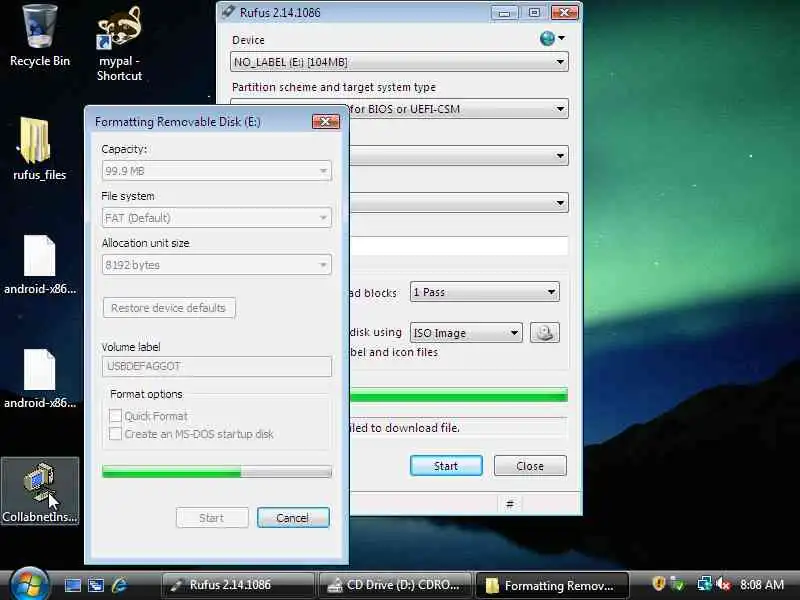Click the green tray icon next to shield
Image resolution: width=800 pixels, height=600 pixels.
678,584
